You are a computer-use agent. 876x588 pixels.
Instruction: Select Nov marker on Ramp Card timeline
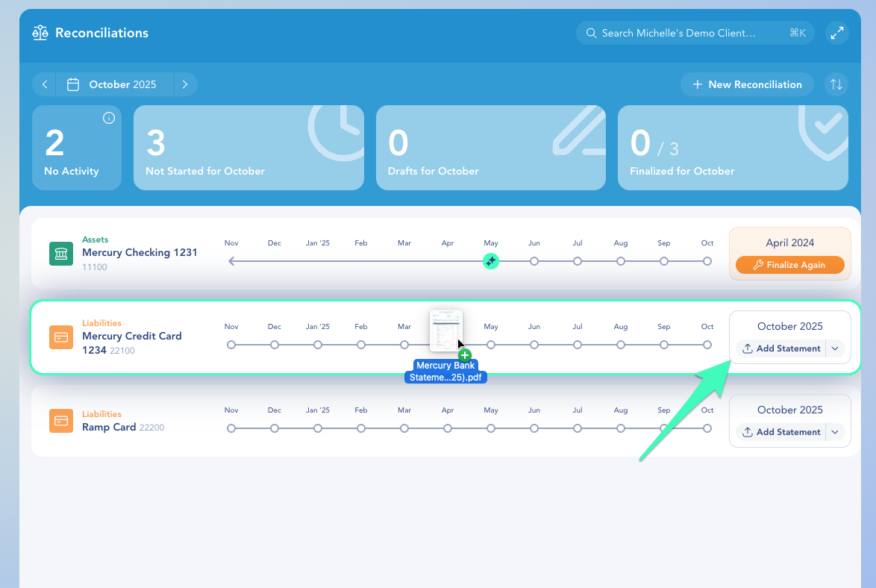(x=231, y=428)
